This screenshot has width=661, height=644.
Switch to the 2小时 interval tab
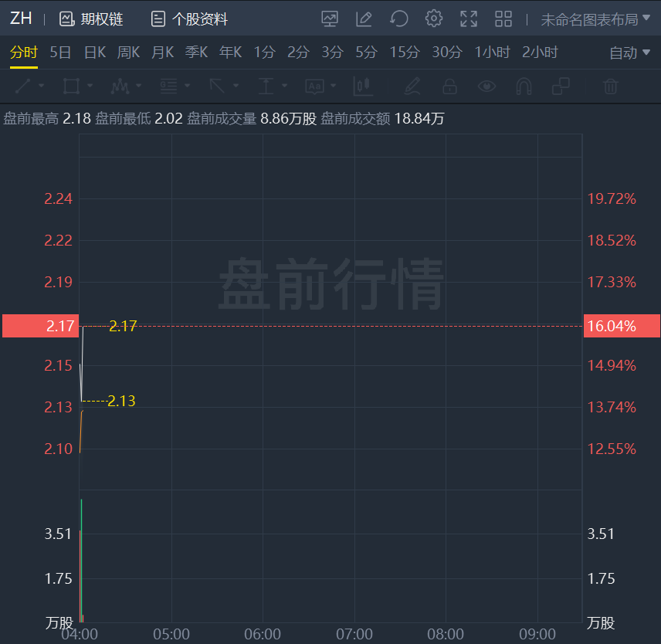540,53
